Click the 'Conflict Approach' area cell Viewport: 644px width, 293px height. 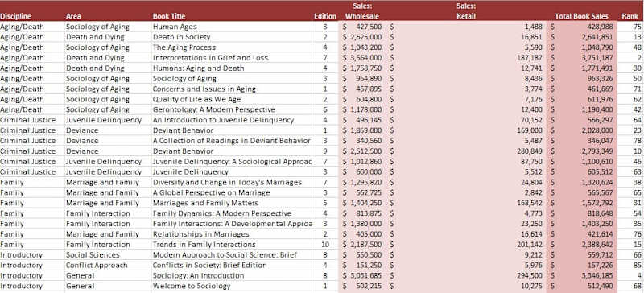click(108, 265)
